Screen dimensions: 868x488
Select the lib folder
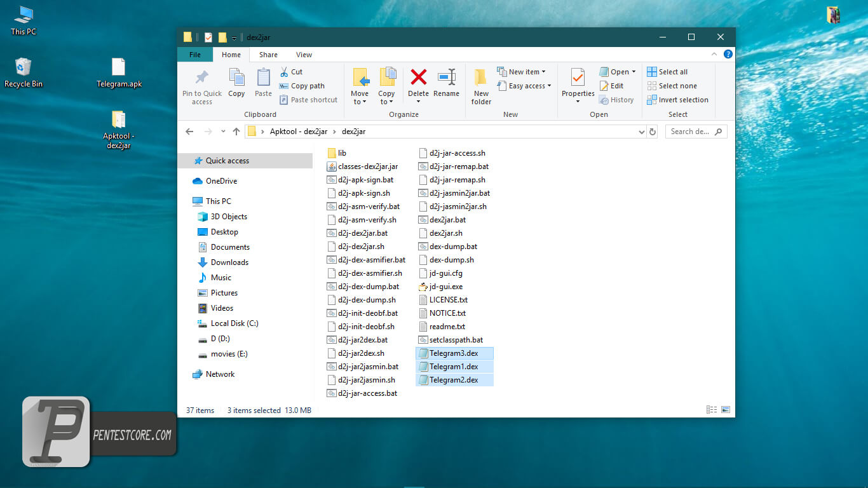tap(337, 153)
